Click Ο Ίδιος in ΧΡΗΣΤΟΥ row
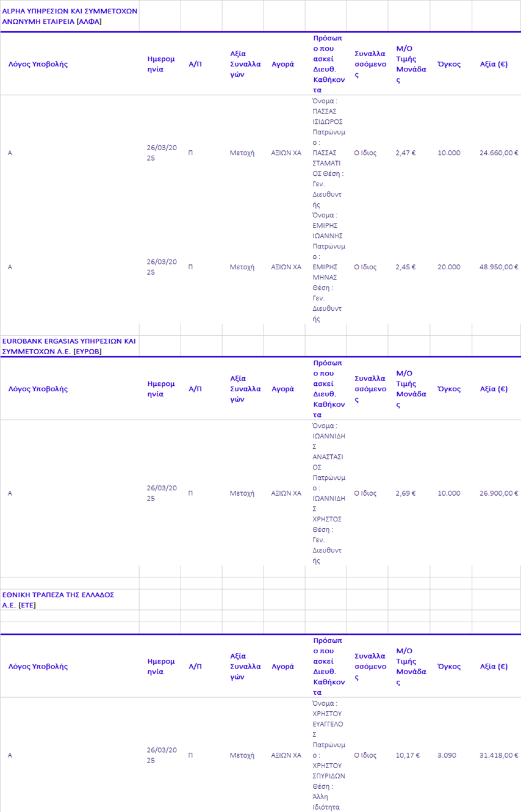Image resolution: width=521 pixels, height=812 pixels. [x=365, y=755]
